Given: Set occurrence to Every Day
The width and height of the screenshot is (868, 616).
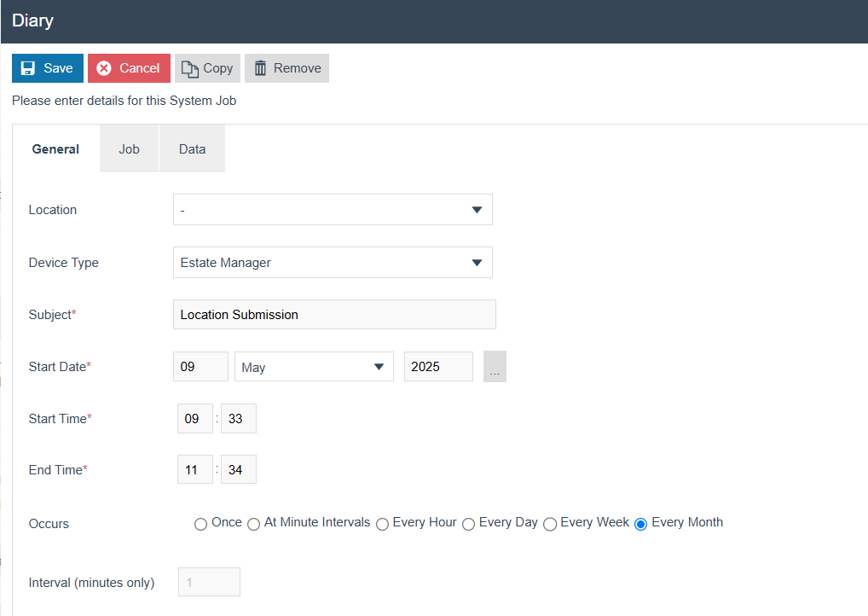Looking at the screenshot, I should click(x=469, y=524).
